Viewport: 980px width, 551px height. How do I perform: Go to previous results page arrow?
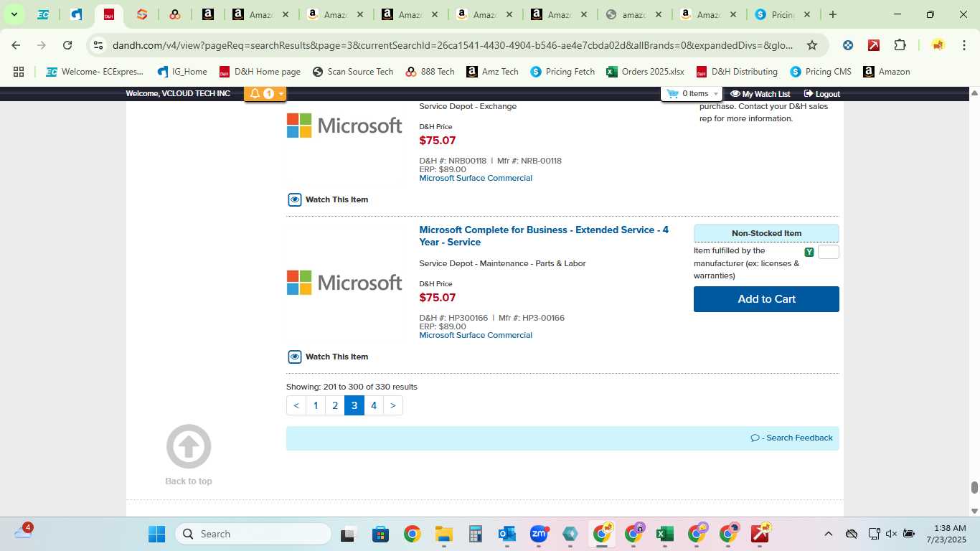click(x=296, y=405)
